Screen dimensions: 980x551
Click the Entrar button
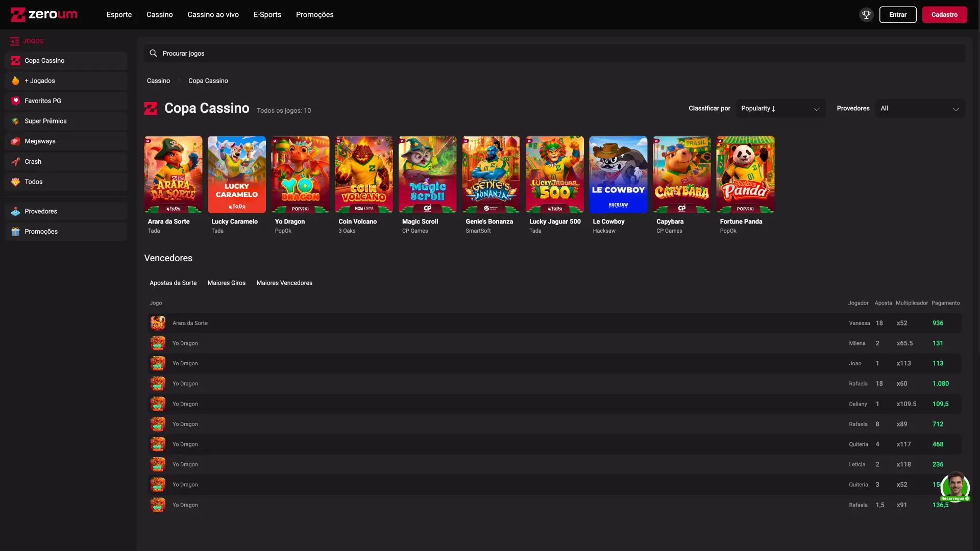coord(898,15)
